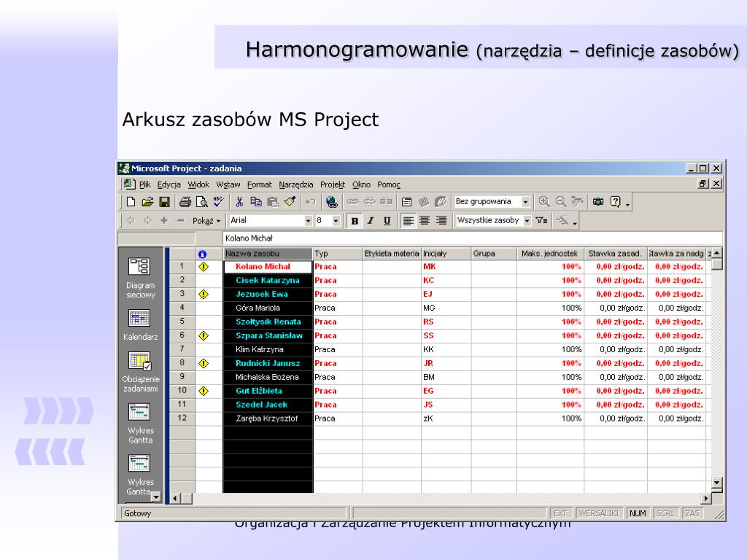This screenshot has width=747, height=560.
Task: Print using the printer icon
Action: coord(185,202)
